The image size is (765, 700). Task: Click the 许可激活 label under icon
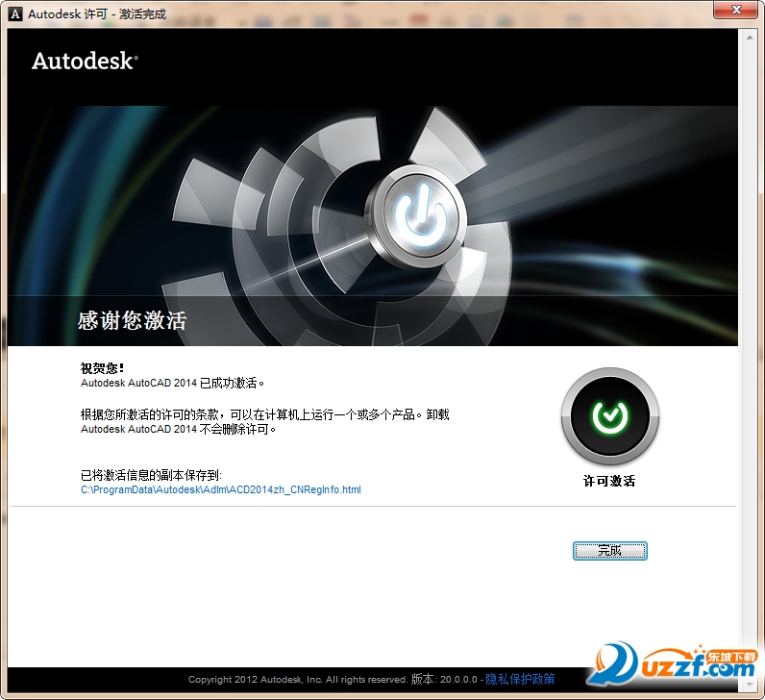tap(609, 482)
